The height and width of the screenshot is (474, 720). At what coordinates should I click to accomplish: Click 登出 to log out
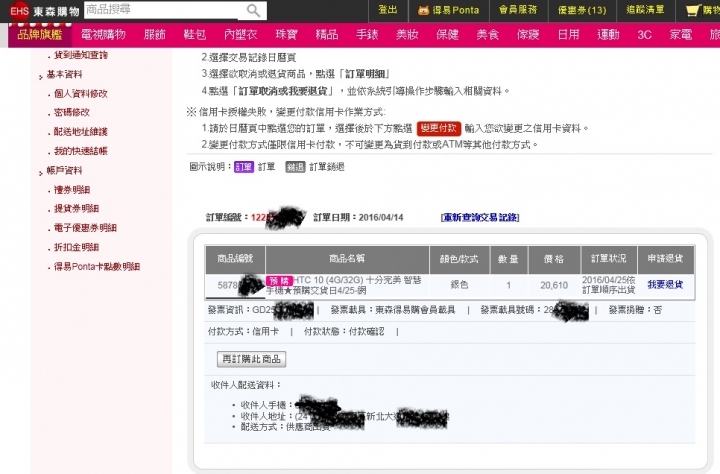[388, 10]
